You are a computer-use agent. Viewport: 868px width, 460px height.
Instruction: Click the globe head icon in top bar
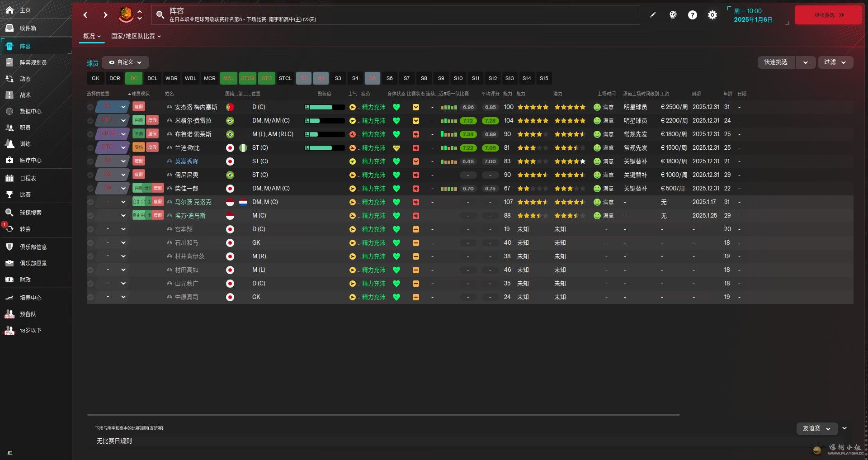(673, 15)
